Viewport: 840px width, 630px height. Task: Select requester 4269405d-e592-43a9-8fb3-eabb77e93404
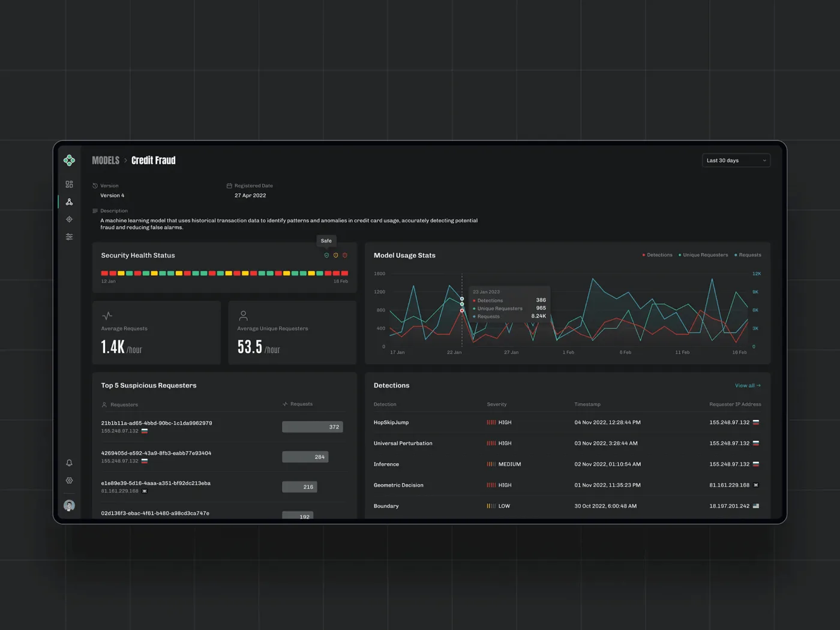[156, 453]
